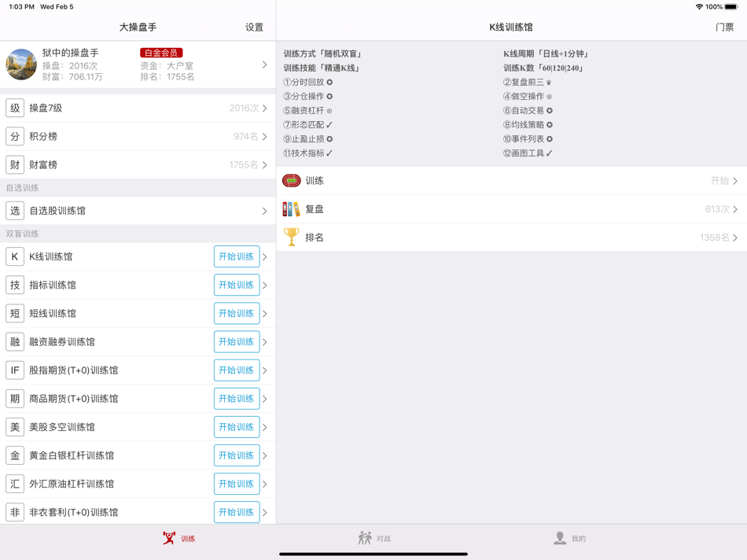The width and height of the screenshot is (747, 560).
Task: Toggle ⑪技术指标 checkmark option
Action: (307, 153)
